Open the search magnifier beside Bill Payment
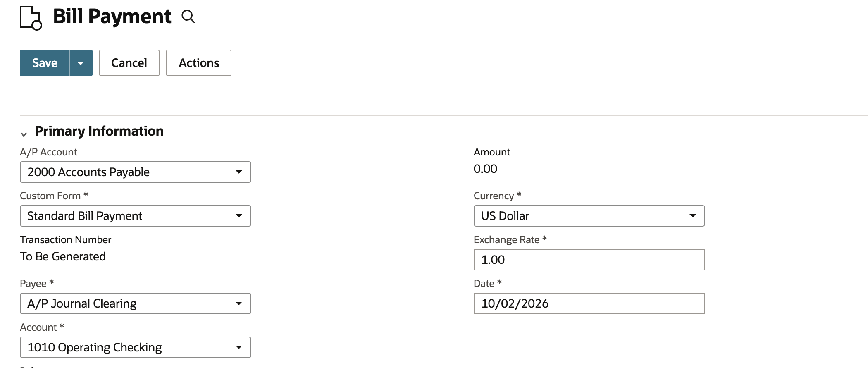 [x=188, y=17]
